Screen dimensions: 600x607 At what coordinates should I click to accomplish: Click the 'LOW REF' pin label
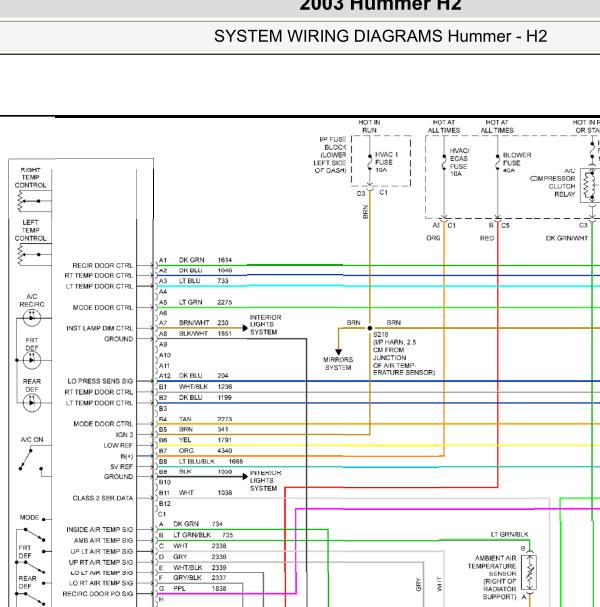pos(118,445)
